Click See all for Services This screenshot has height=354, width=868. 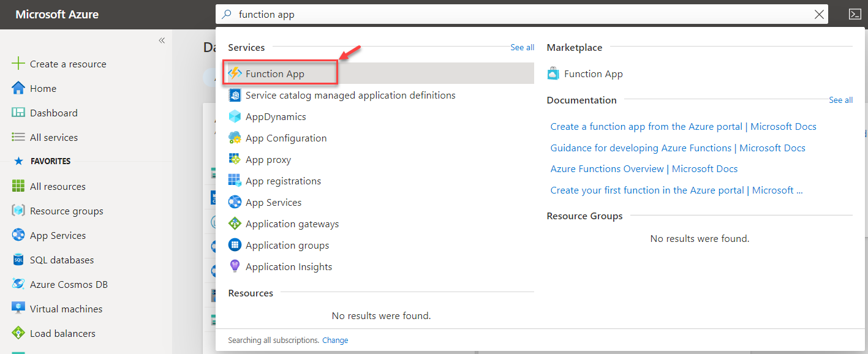tap(522, 47)
